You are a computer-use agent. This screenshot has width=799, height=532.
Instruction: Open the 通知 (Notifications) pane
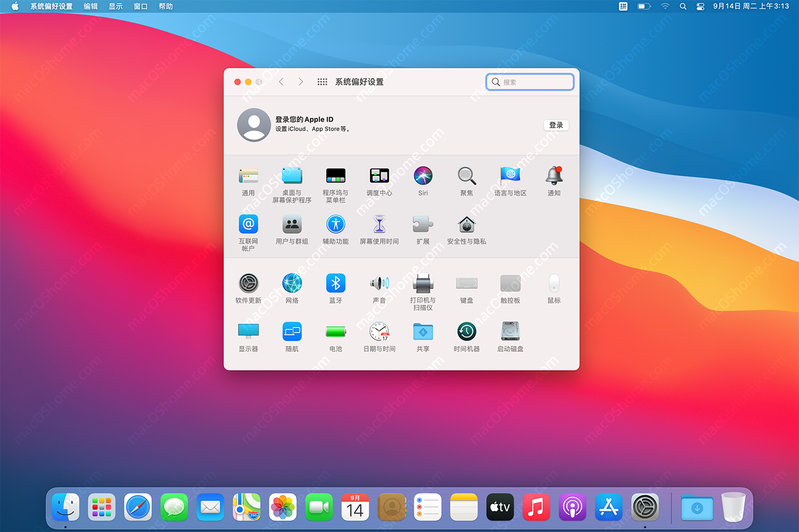tap(554, 176)
